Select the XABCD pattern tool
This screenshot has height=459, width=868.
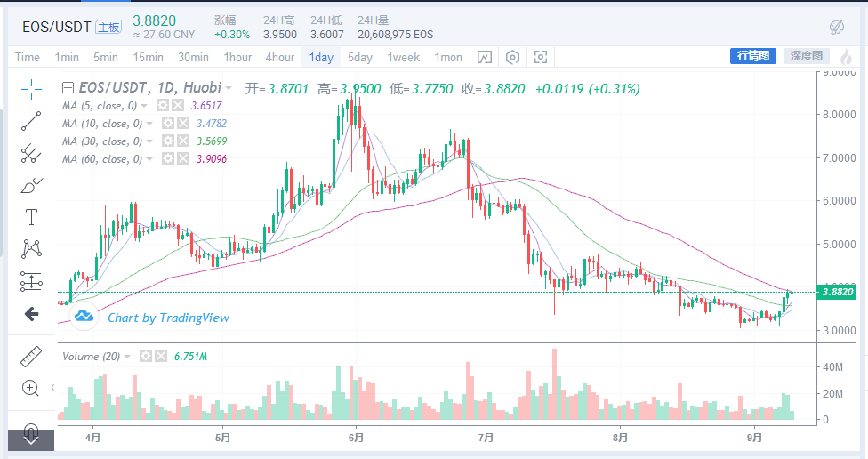(x=31, y=249)
